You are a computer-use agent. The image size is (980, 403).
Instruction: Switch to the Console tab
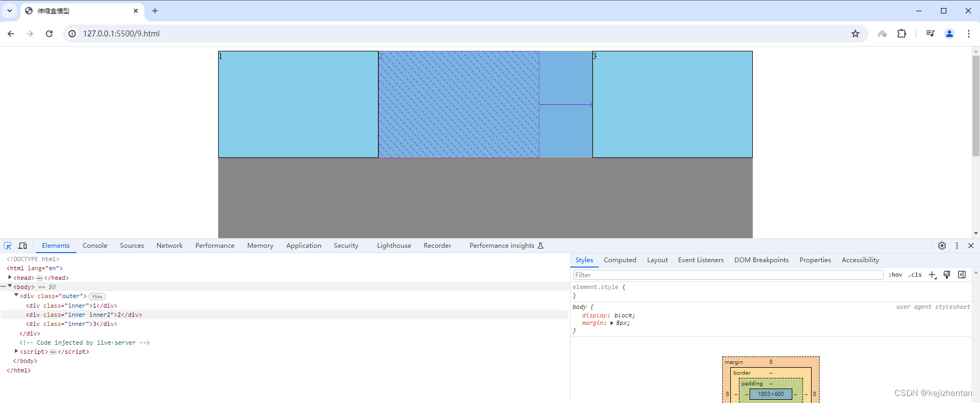[95, 246]
